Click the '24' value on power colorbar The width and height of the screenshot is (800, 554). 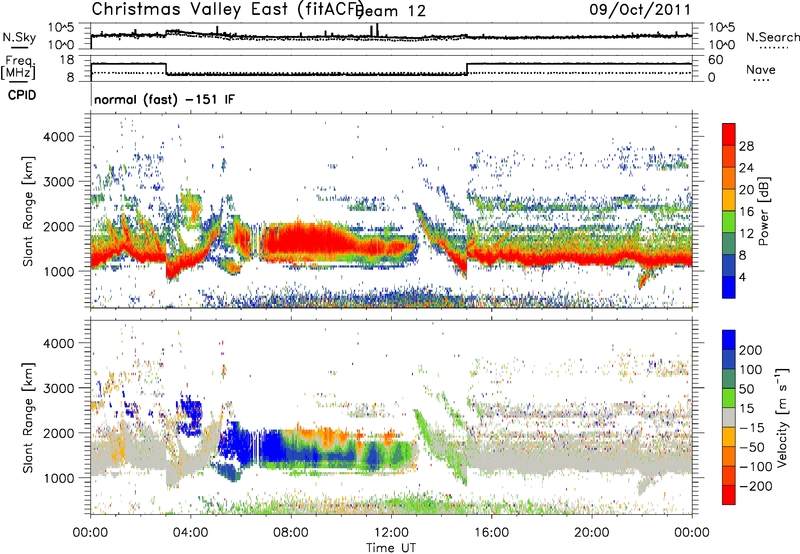(746, 168)
